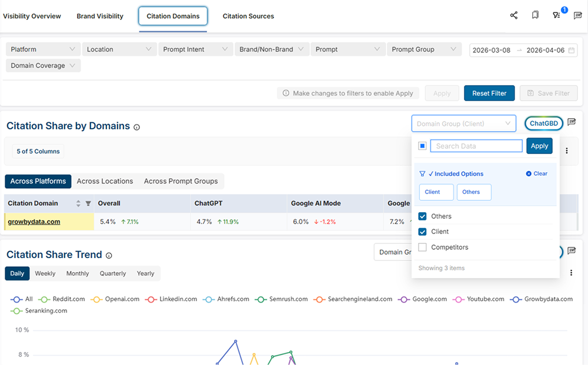Screen dimensions: 588x365
Task: Click info icon beside Citation Share Trend
Action: [x=108, y=256]
